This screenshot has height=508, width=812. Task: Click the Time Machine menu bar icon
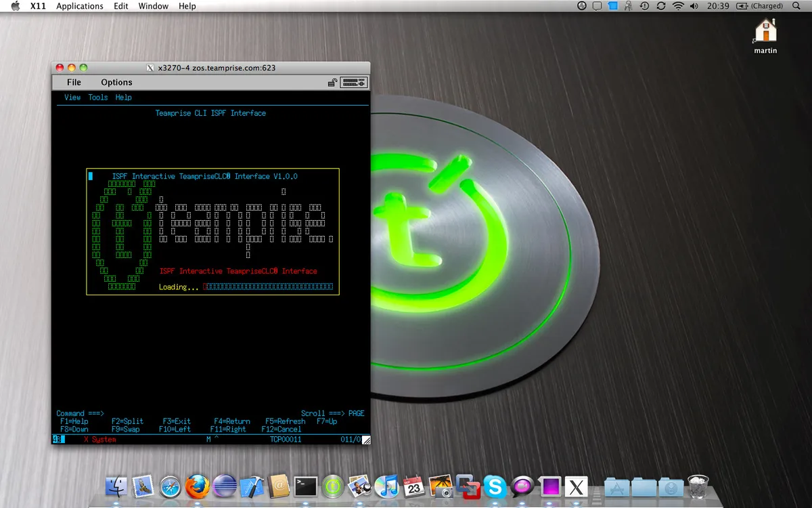[x=645, y=6]
